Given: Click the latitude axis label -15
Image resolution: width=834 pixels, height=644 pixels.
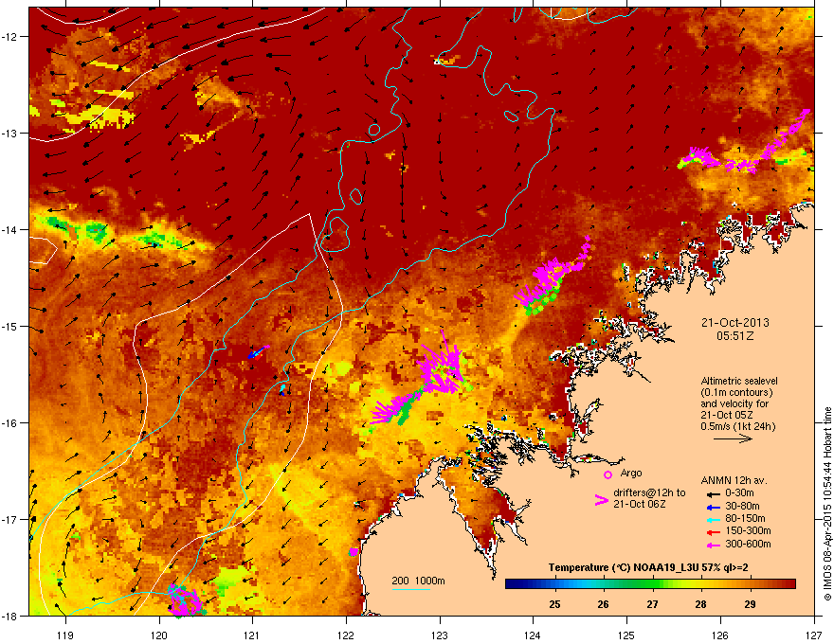Looking at the screenshot, I should coord(10,326).
